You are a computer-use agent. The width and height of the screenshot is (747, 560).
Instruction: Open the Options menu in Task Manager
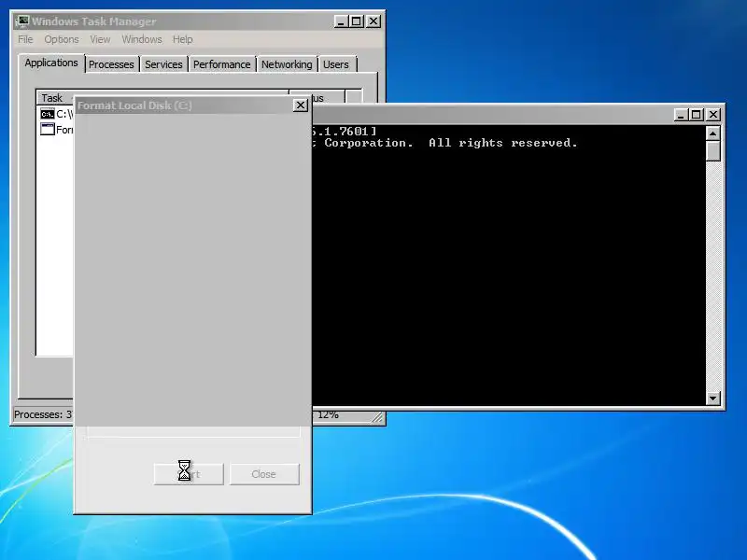click(62, 39)
